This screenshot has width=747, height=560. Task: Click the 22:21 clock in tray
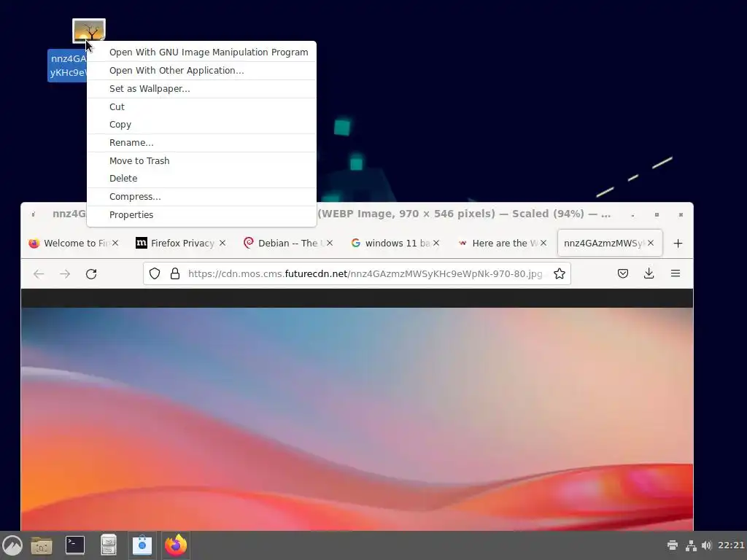(731, 545)
